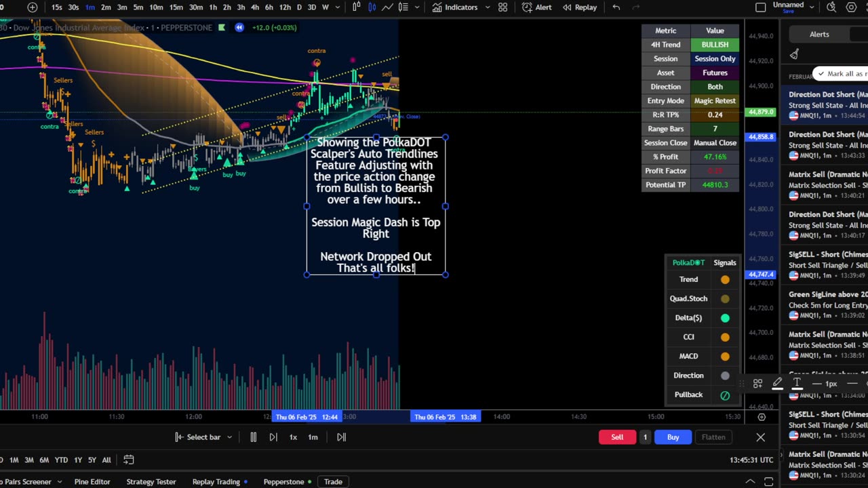The width and height of the screenshot is (868, 488).
Task: Change replay speed 1x
Action: tap(293, 437)
